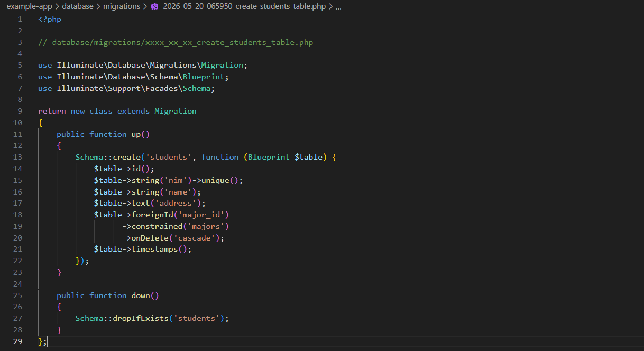Open the migrations breadcrumb segment
Screen dimensions: 644x351
[122, 7]
